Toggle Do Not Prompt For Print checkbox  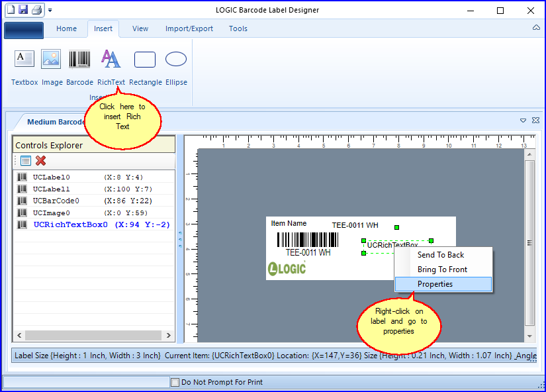coord(175,382)
